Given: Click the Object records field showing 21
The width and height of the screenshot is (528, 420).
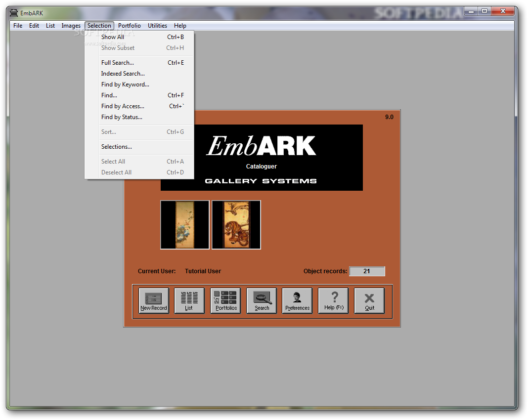Looking at the screenshot, I should point(367,271).
